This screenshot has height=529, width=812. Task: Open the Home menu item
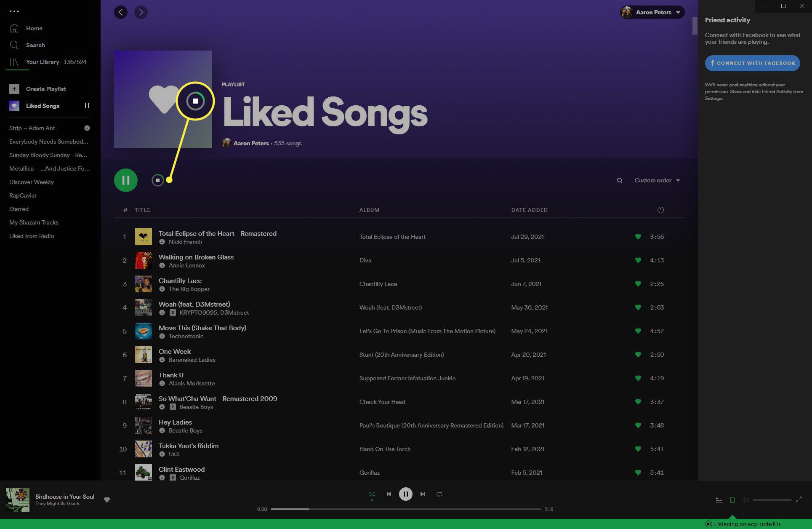click(x=35, y=28)
